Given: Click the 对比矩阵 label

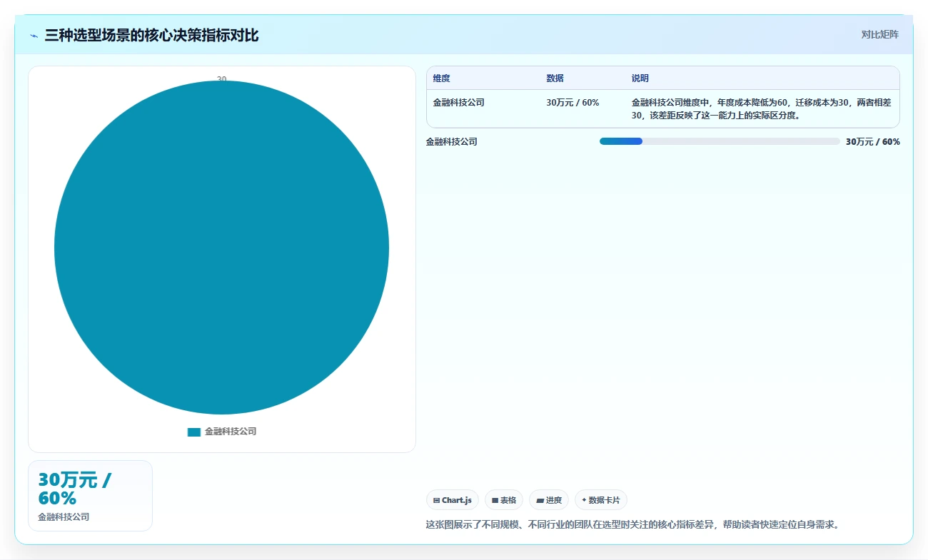Looking at the screenshot, I should click(x=879, y=34).
